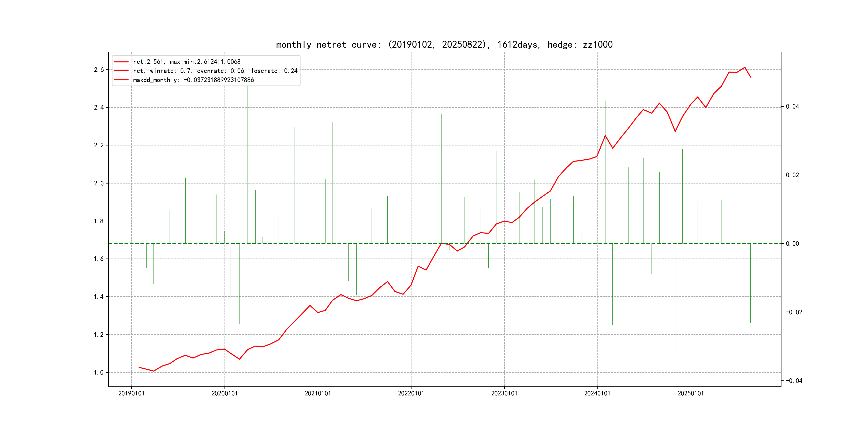Click the -0.02 right y-axis tick label

click(794, 312)
